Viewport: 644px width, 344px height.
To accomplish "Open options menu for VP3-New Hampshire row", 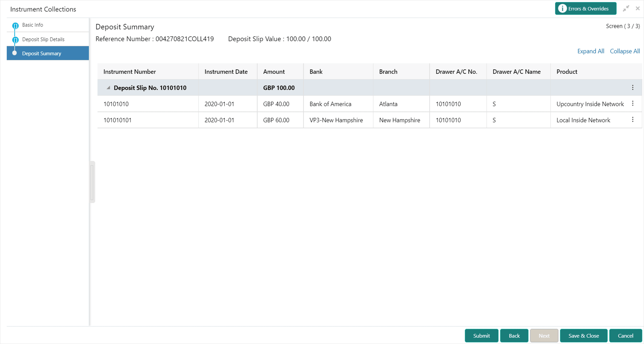I will 632,120.
